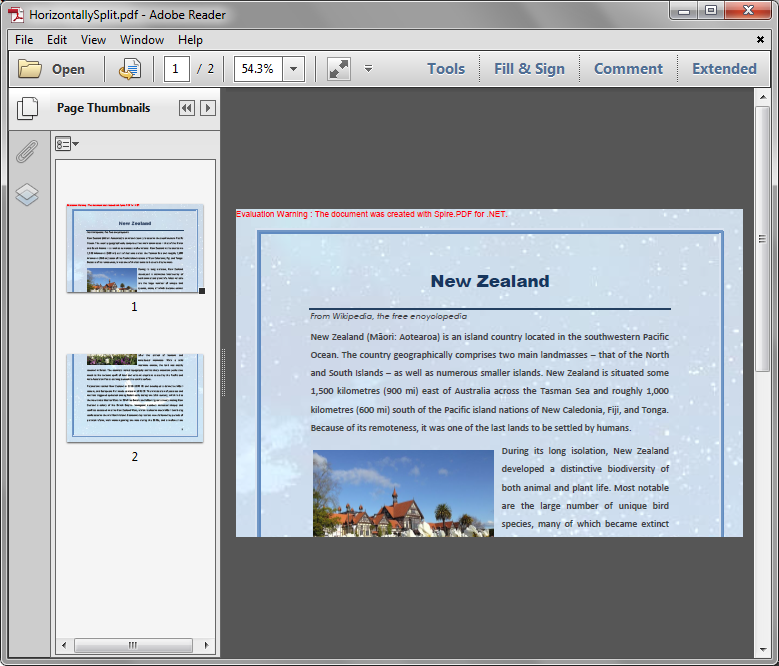Expand the toolbar customize dropdown arrow

tap(368, 69)
